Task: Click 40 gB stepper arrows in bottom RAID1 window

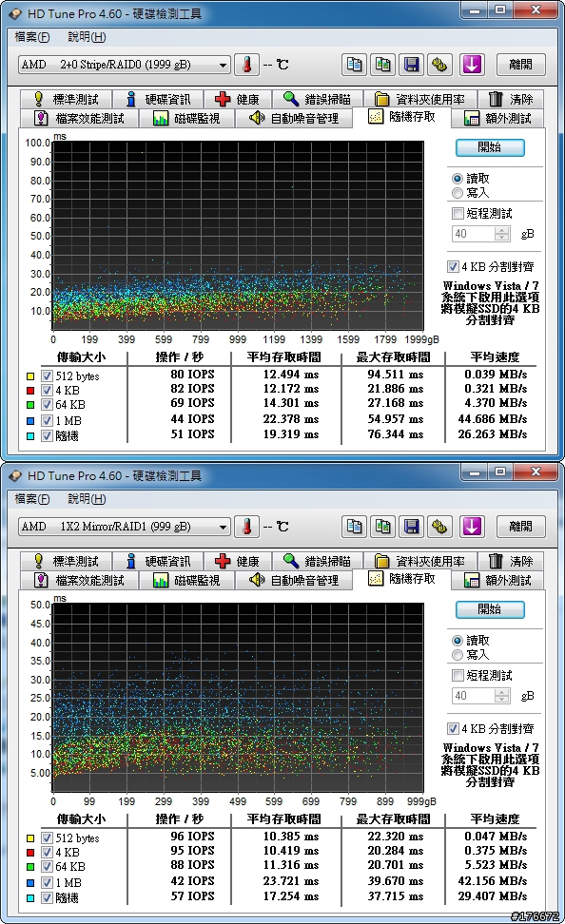Action: [x=502, y=696]
